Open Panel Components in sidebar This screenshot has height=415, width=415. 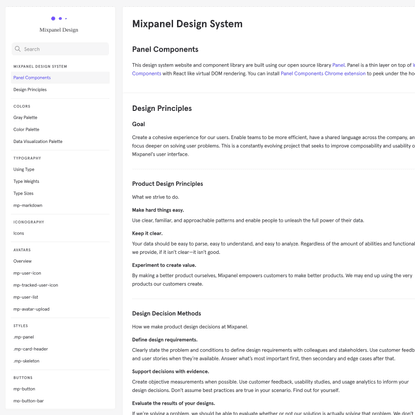tap(60, 78)
